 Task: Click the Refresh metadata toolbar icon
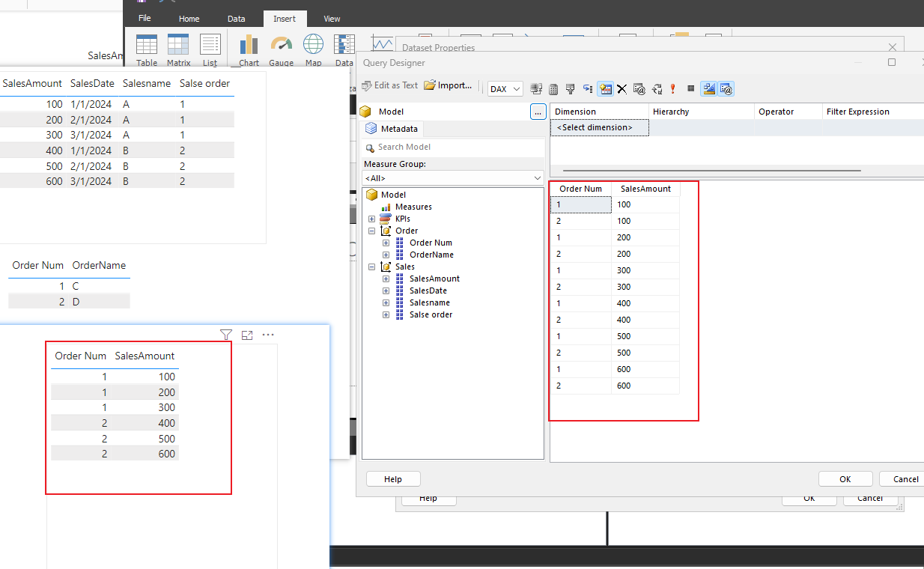(x=536, y=88)
